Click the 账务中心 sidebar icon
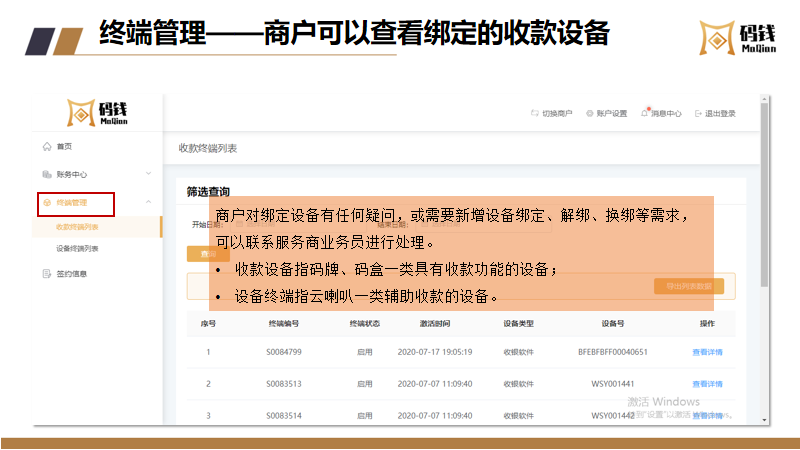This screenshot has width=800, height=450. [47, 174]
